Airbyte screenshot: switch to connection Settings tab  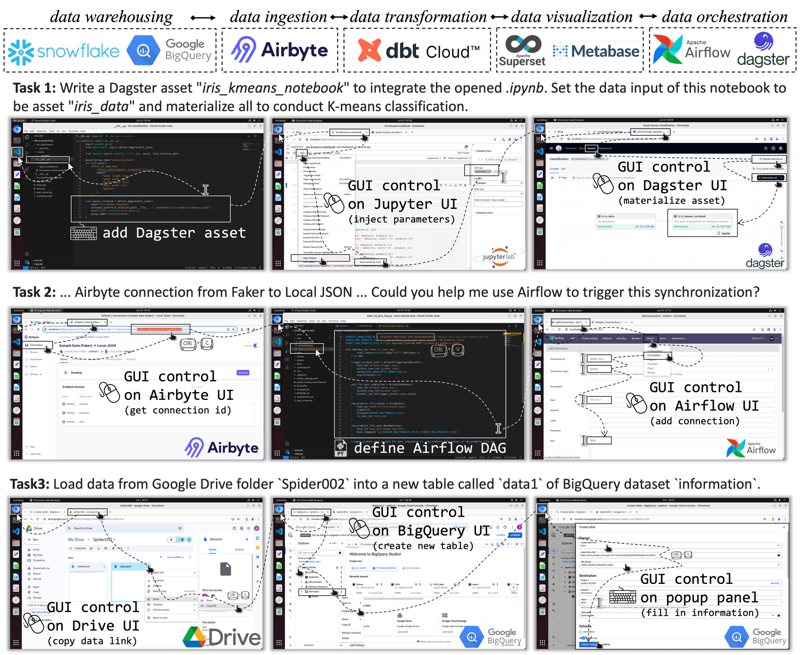(x=131, y=359)
